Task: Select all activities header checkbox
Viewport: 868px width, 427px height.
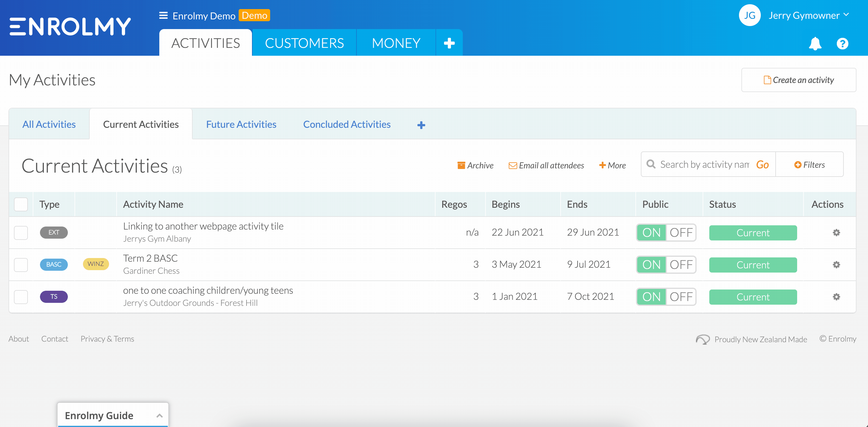Action: pyautogui.click(x=21, y=204)
